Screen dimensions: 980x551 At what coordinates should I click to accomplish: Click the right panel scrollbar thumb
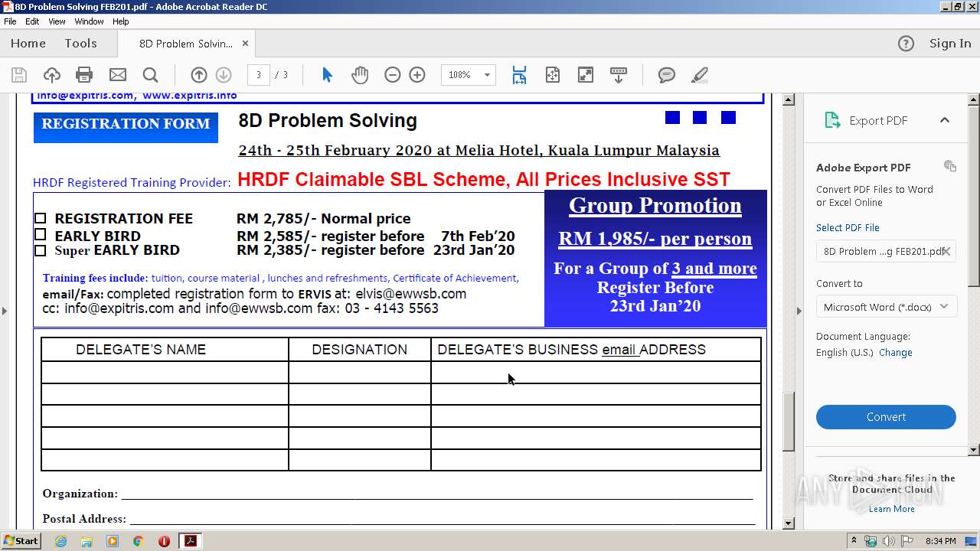click(974, 195)
